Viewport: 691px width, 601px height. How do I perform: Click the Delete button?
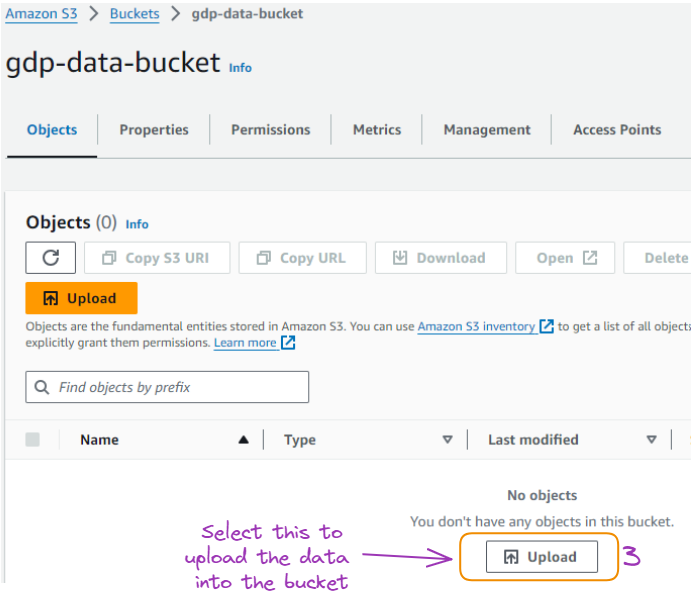657,258
